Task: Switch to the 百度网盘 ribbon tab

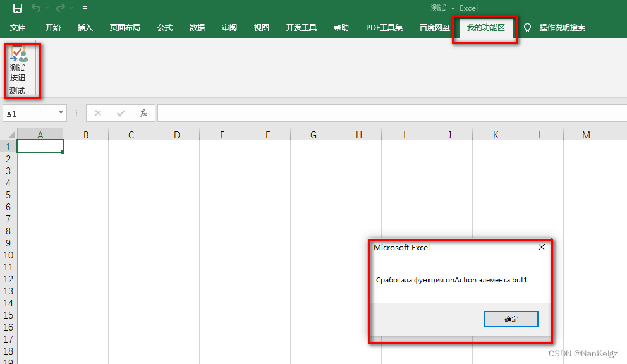Action: [434, 27]
